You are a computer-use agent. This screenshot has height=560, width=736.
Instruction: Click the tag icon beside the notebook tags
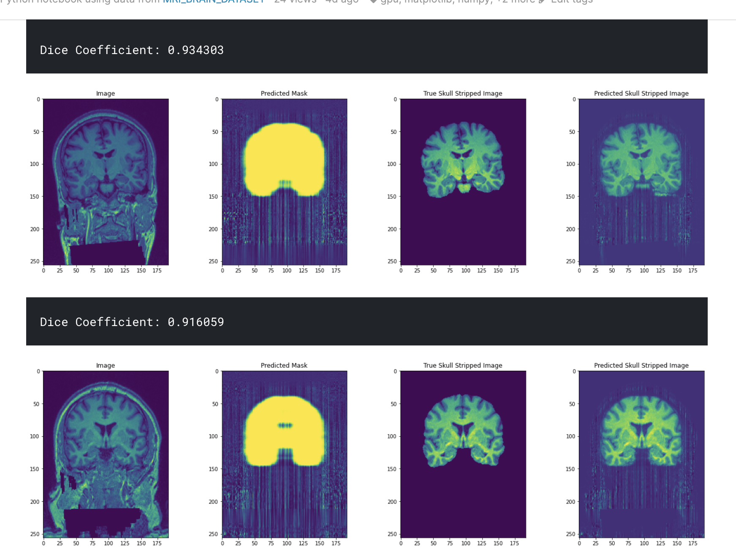[x=374, y=2]
